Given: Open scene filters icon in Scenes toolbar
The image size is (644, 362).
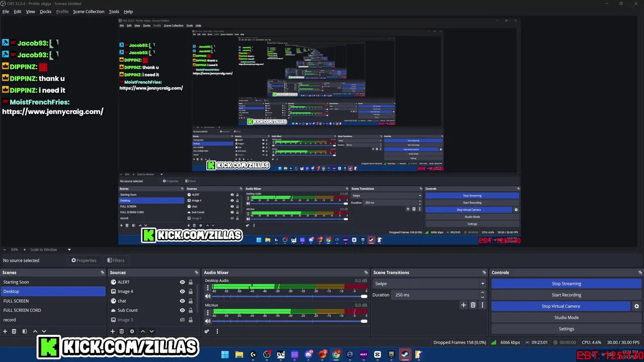Looking at the screenshot, I should pos(24,331).
